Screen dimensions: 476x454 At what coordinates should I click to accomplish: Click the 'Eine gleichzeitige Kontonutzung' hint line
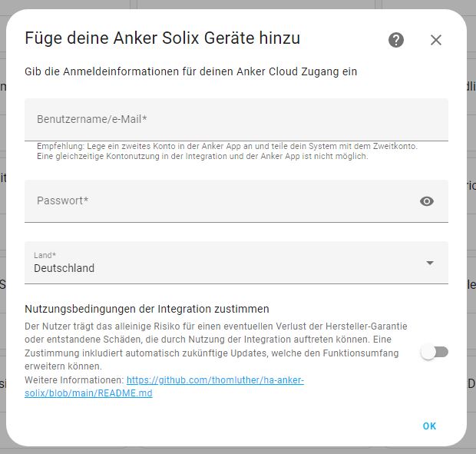coord(203,157)
